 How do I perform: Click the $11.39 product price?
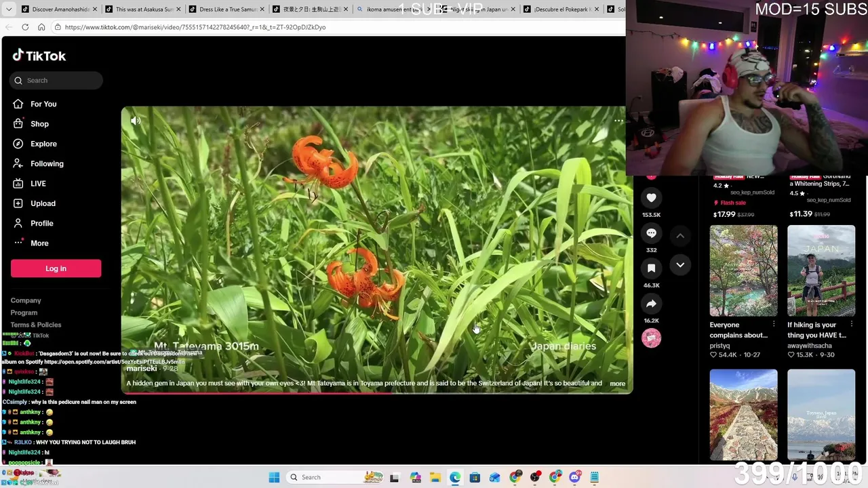(801, 214)
